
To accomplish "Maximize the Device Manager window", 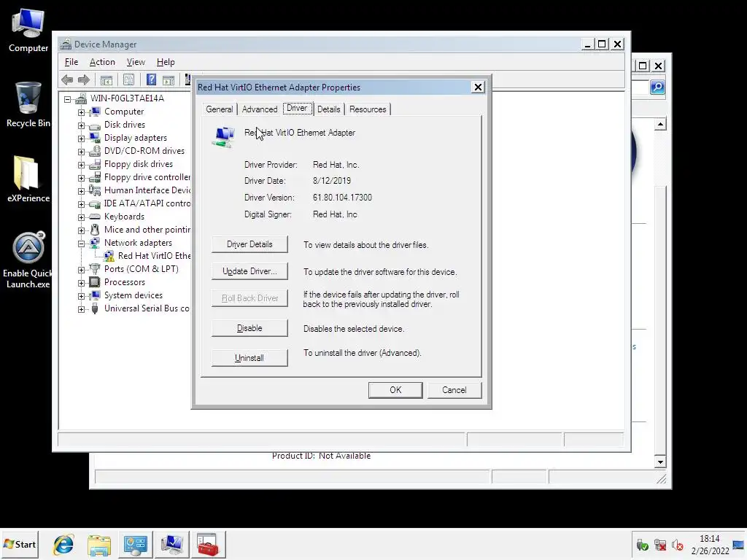I will pos(602,44).
